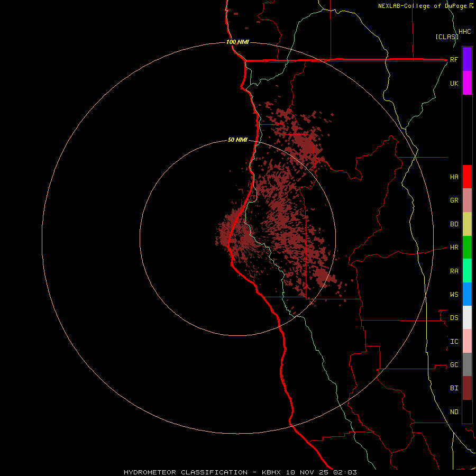Select the '50 NMI' range ring label
476x476 pixels.
[x=237, y=140]
